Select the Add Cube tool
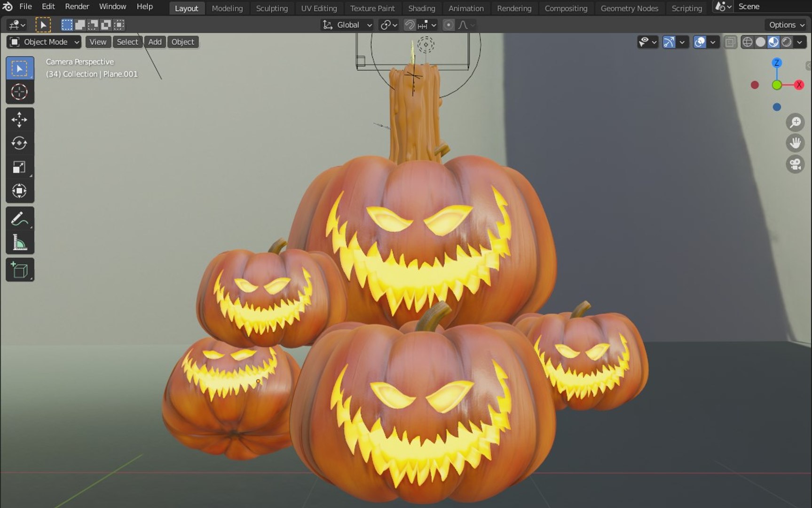The width and height of the screenshot is (812, 508). (20, 270)
